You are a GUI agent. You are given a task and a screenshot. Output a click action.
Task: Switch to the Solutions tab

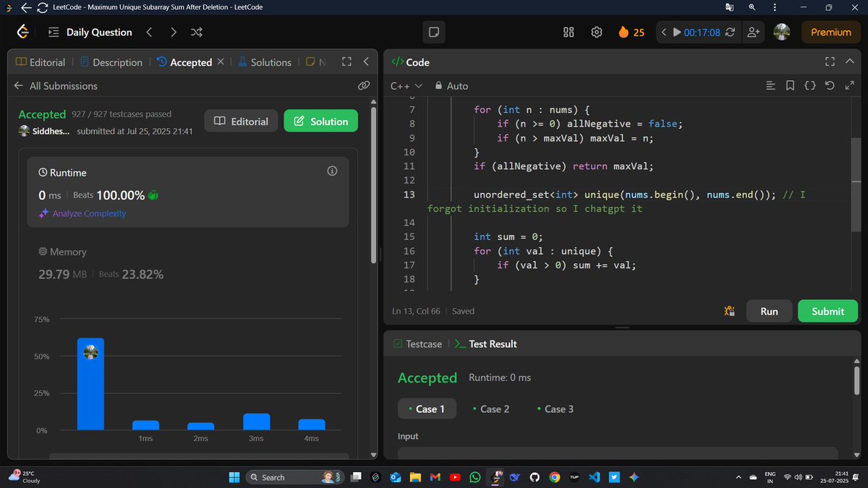264,62
